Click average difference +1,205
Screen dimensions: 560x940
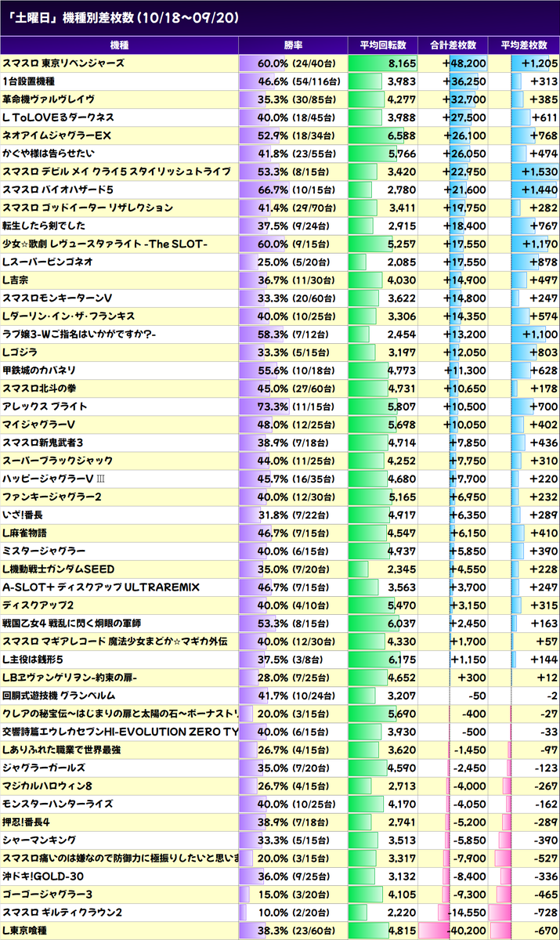[539, 63]
